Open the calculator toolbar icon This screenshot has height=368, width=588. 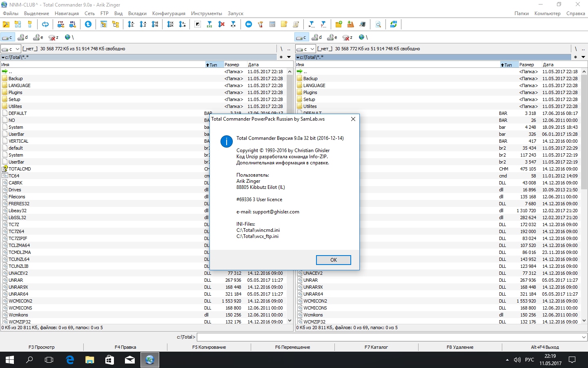pyautogui.click(x=272, y=25)
